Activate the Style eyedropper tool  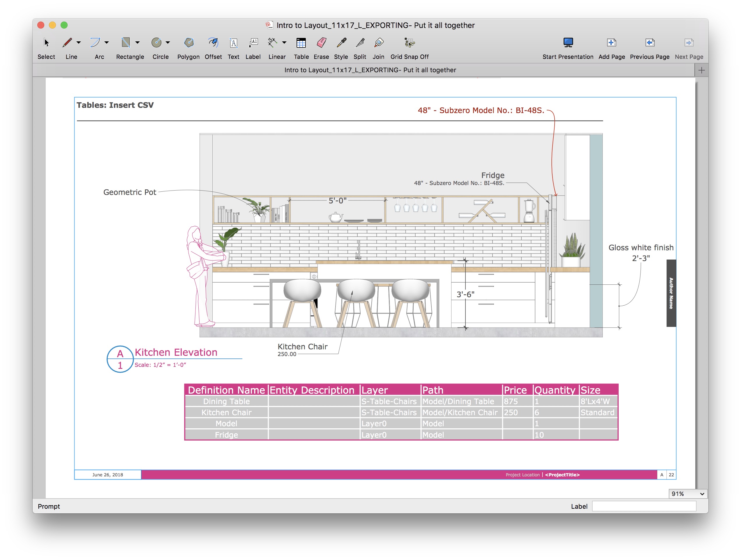tap(341, 43)
